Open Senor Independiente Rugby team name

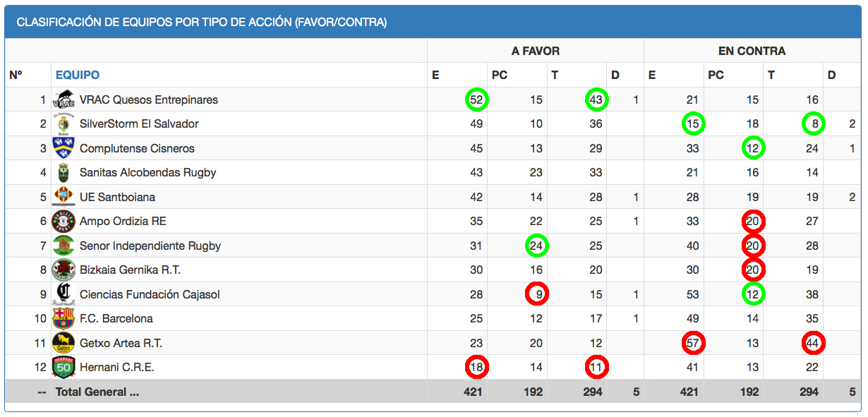(x=150, y=246)
